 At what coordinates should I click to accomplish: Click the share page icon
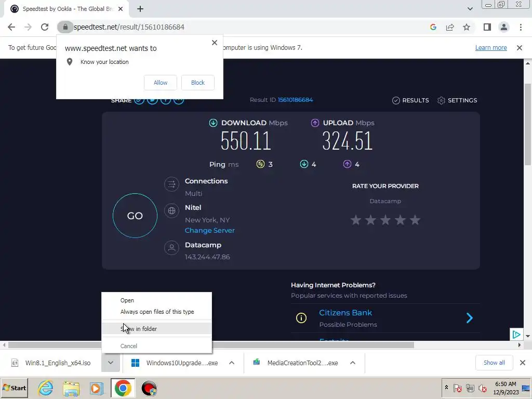pos(450,27)
